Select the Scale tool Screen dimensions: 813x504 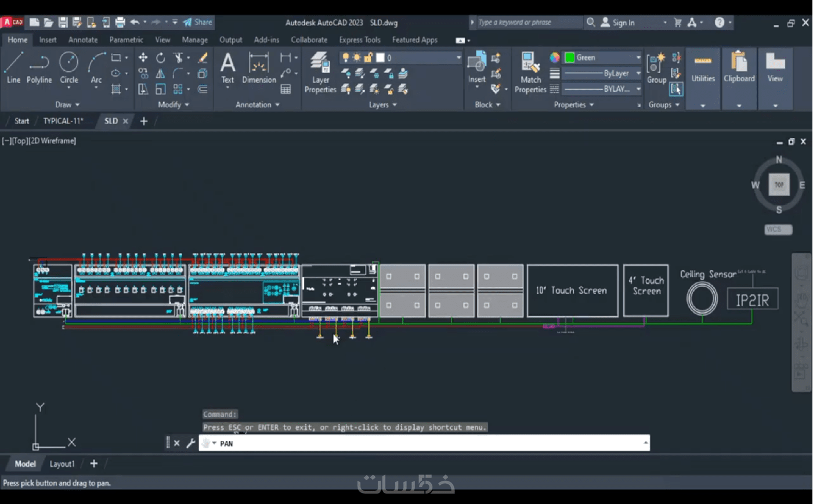161,89
